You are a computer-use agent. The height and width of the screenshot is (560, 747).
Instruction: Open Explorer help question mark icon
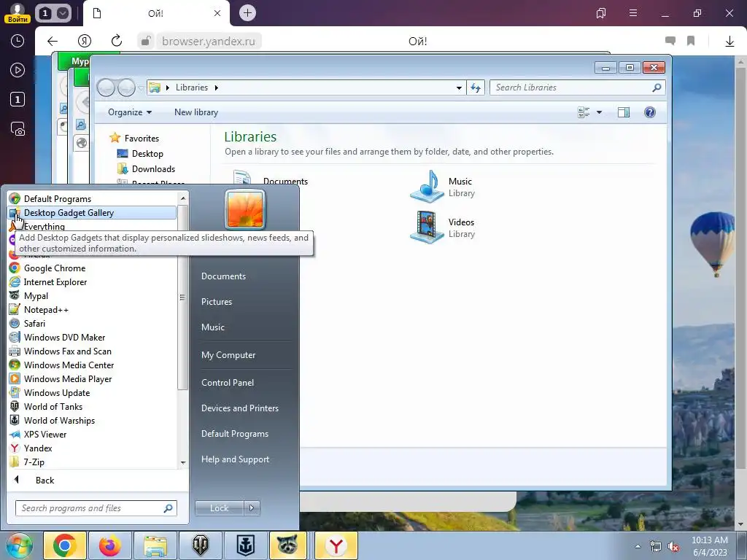pos(650,112)
